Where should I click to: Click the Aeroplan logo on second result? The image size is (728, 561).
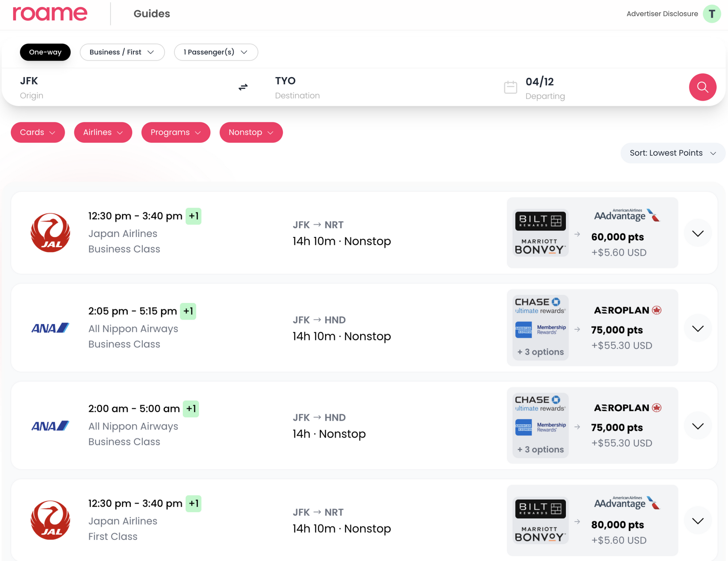[627, 310]
